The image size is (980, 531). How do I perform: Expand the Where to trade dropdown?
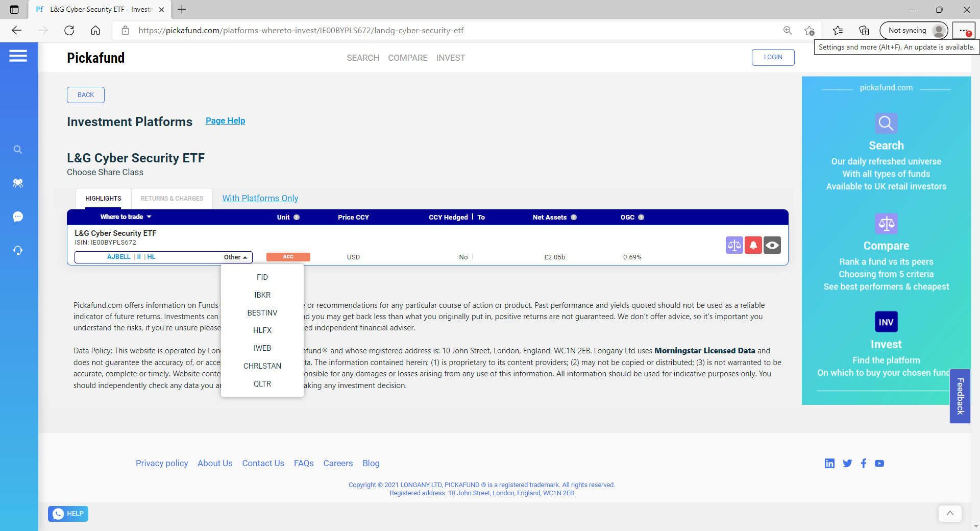click(x=126, y=217)
